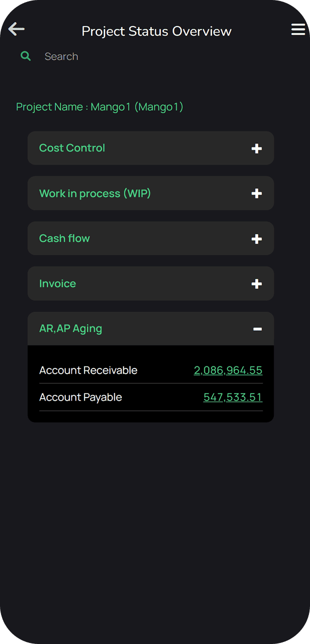Open the 2,086,964.55 receivable amount link
The width and height of the screenshot is (310, 644).
228,370
